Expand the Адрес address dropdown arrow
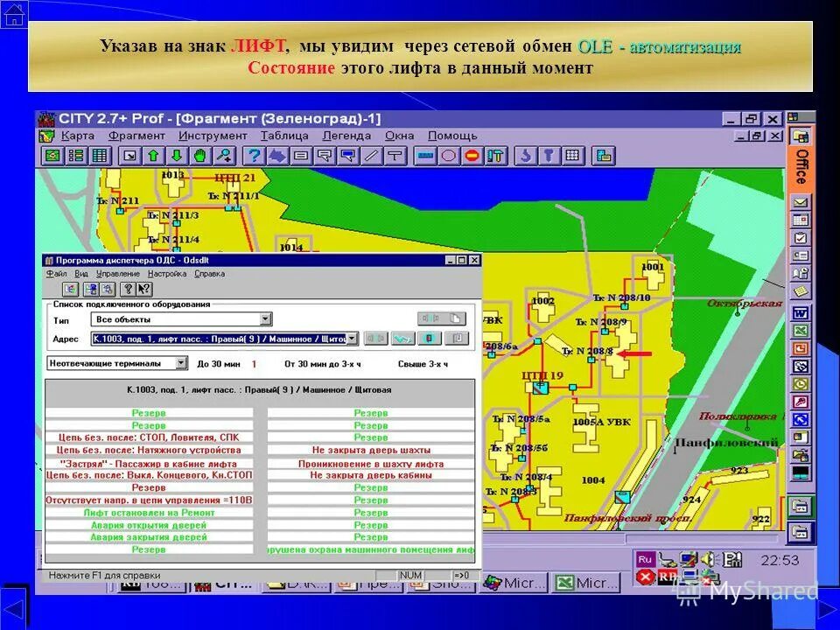 (x=352, y=339)
